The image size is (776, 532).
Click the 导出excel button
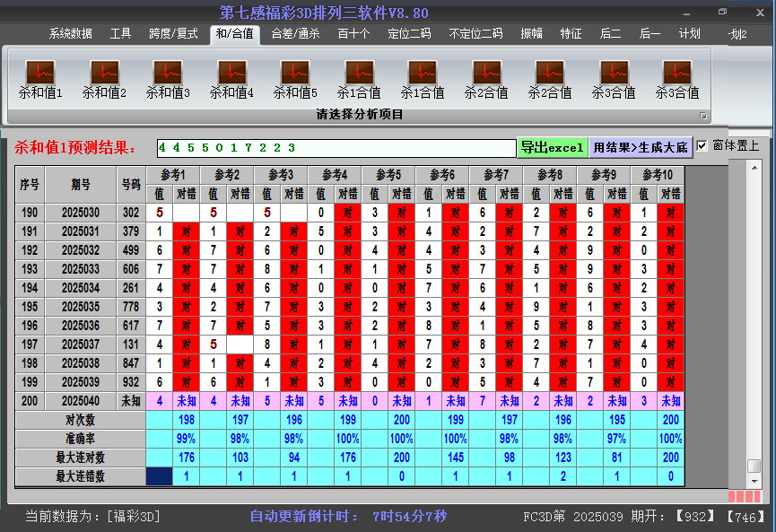click(x=553, y=147)
